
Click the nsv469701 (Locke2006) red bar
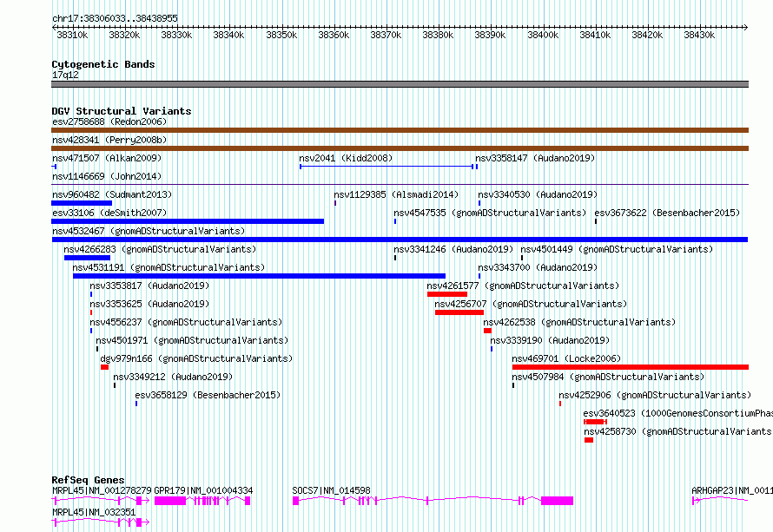coord(631,367)
